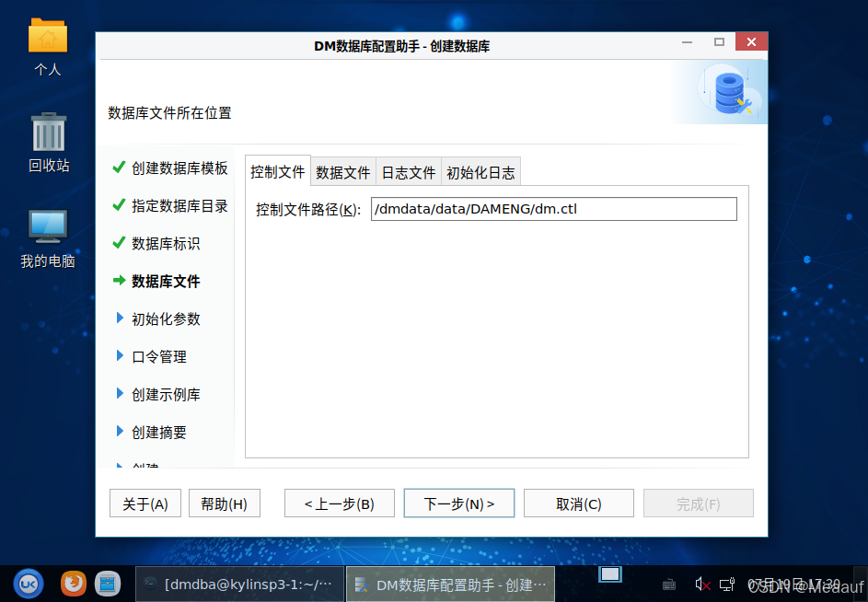Open the 日志文件 tab

click(x=409, y=172)
